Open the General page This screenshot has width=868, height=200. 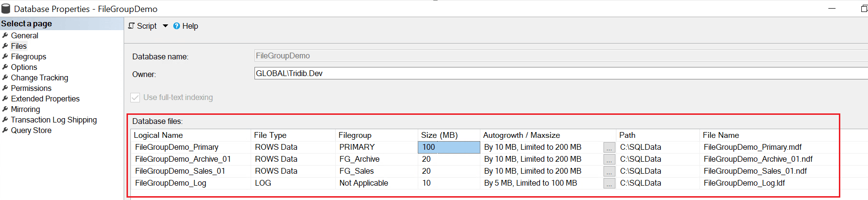click(24, 35)
